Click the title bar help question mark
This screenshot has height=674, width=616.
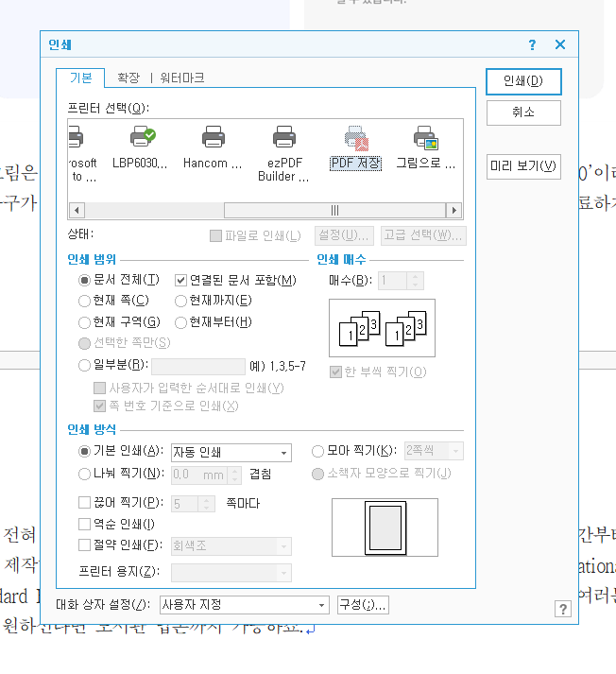(532, 44)
